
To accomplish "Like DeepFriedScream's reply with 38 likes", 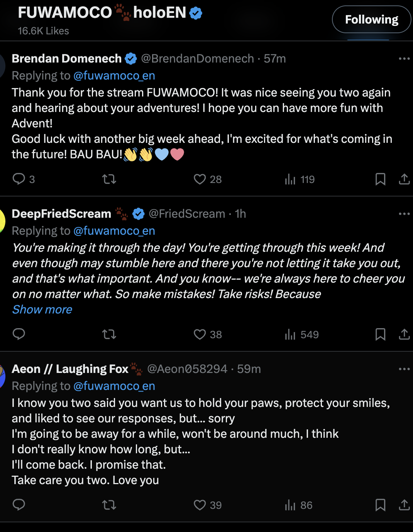I will point(200,334).
